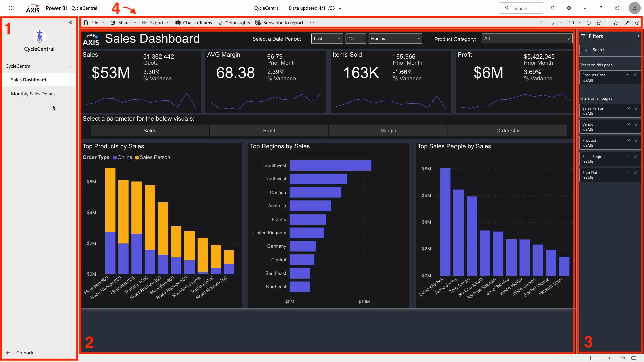This screenshot has width=644, height=362.
Task: Open the settings gear icon
Action: tap(569, 8)
